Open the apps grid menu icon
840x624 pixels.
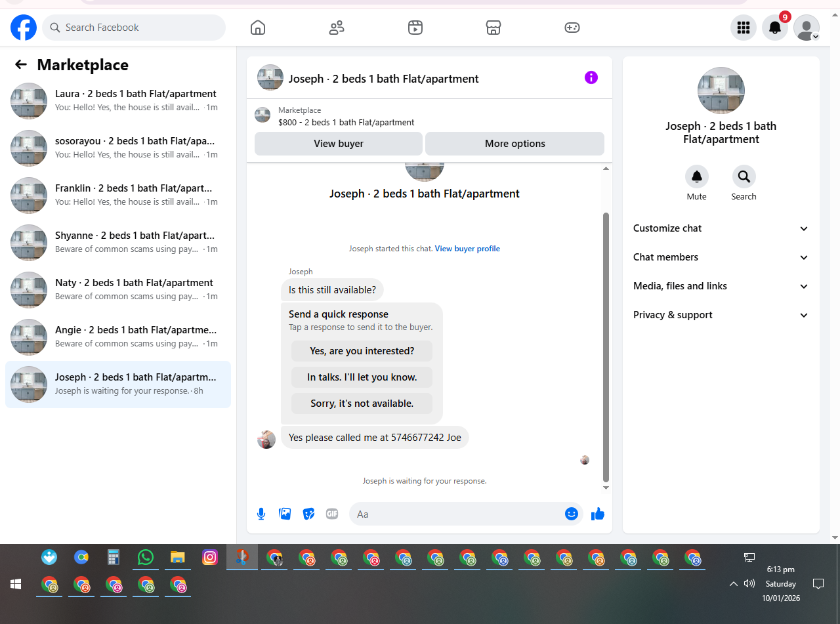pyautogui.click(x=744, y=28)
